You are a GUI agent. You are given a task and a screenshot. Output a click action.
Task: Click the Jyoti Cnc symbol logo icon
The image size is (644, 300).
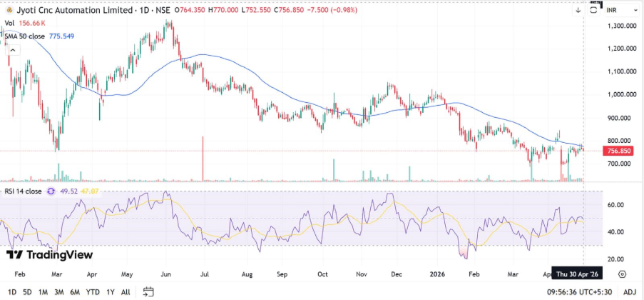[x=9, y=11]
